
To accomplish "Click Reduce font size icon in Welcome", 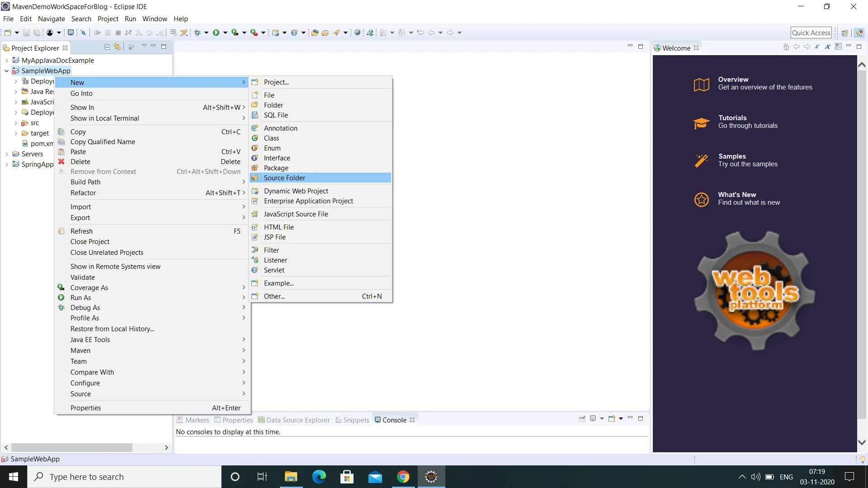I will (x=817, y=47).
